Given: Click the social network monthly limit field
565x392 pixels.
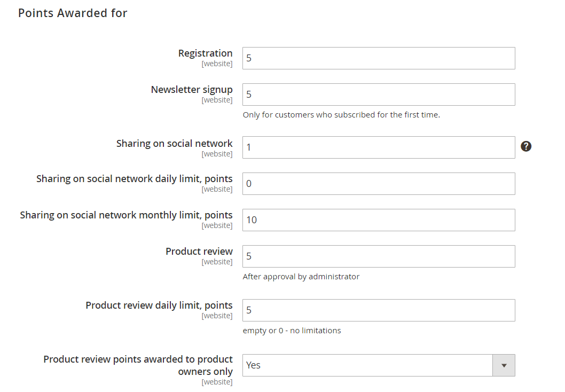Looking at the screenshot, I should (379, 220).
